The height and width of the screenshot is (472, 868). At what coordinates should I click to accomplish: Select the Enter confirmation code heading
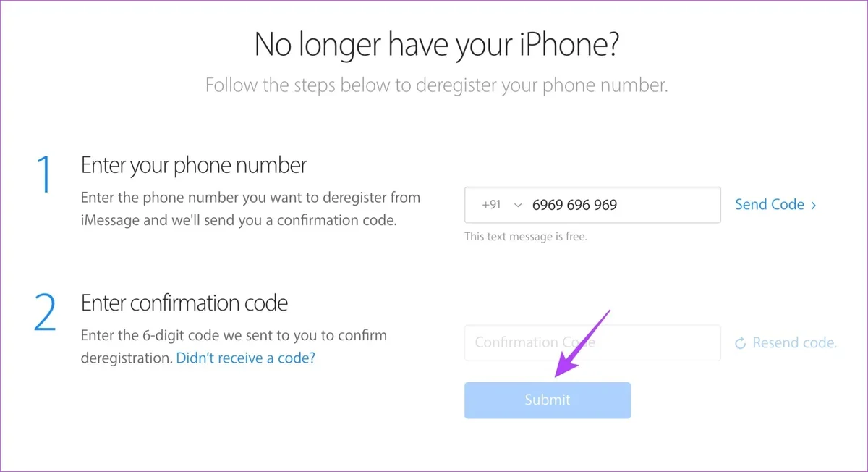(184, 303)
